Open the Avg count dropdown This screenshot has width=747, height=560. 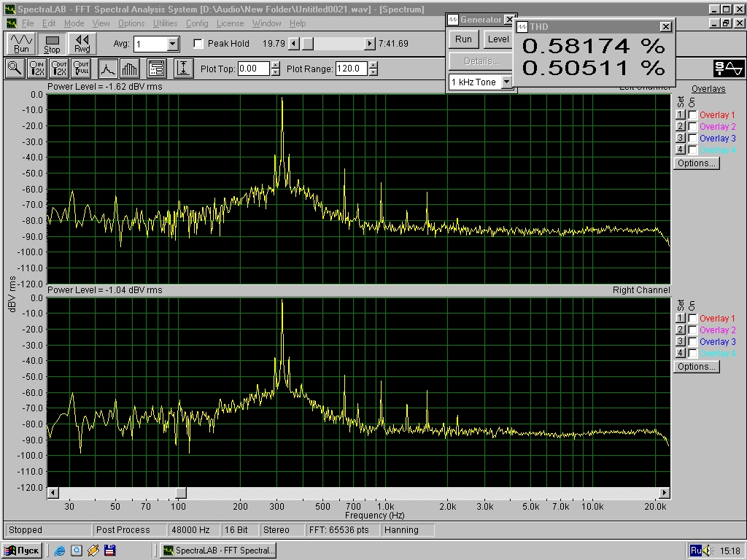pyautogui.click(x=173, y=44)
